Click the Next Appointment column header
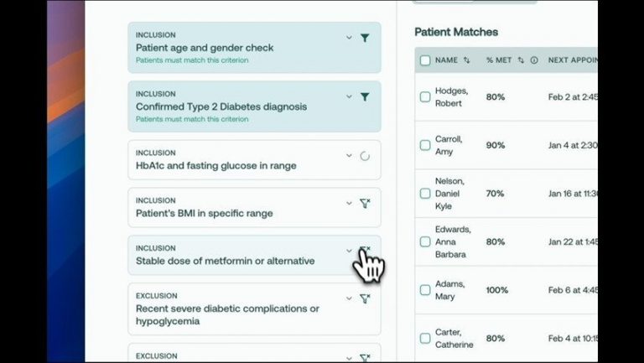The width and height of the screenshot is (644, 363). tap(572, 60)
